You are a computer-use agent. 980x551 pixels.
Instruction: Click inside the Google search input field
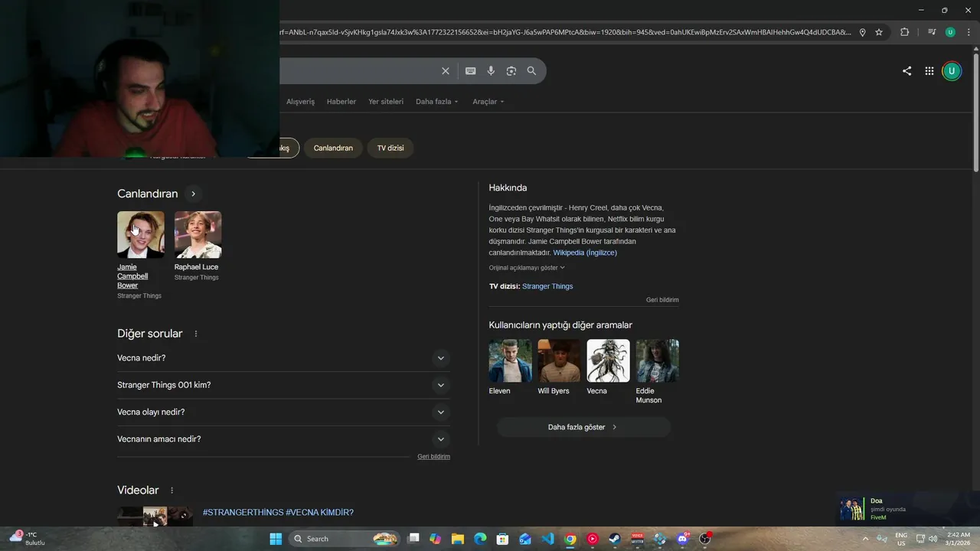[356, 71]
